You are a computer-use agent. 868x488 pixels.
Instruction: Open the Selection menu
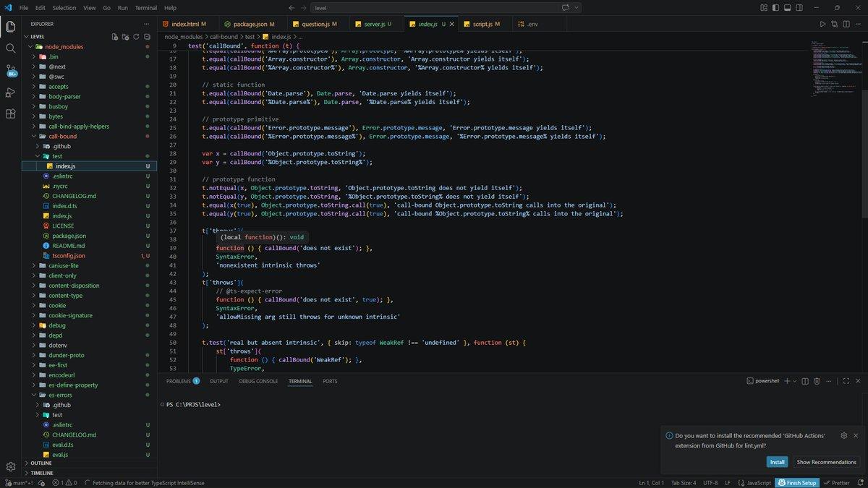point(64,7)
